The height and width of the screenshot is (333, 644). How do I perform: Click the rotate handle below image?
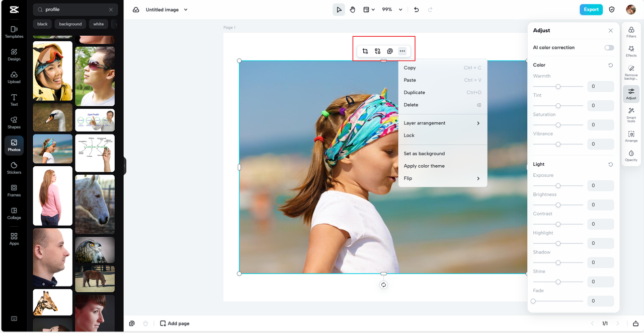point(383,285)
